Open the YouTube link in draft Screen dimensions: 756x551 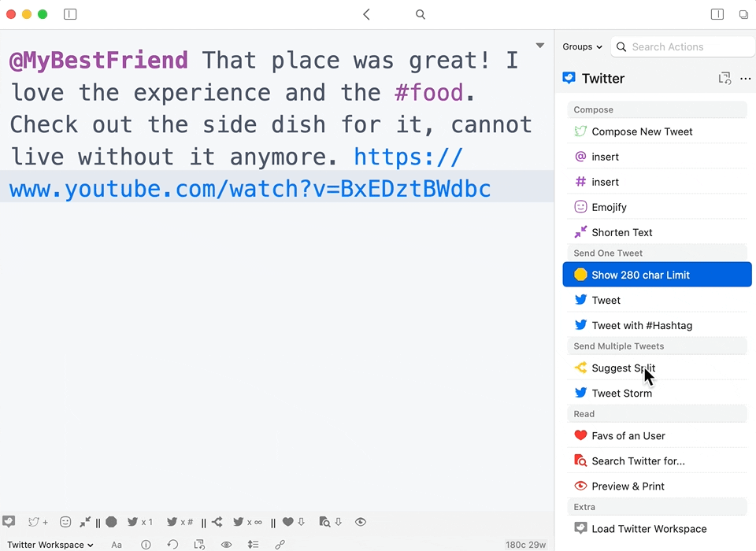tap(250, 188)
